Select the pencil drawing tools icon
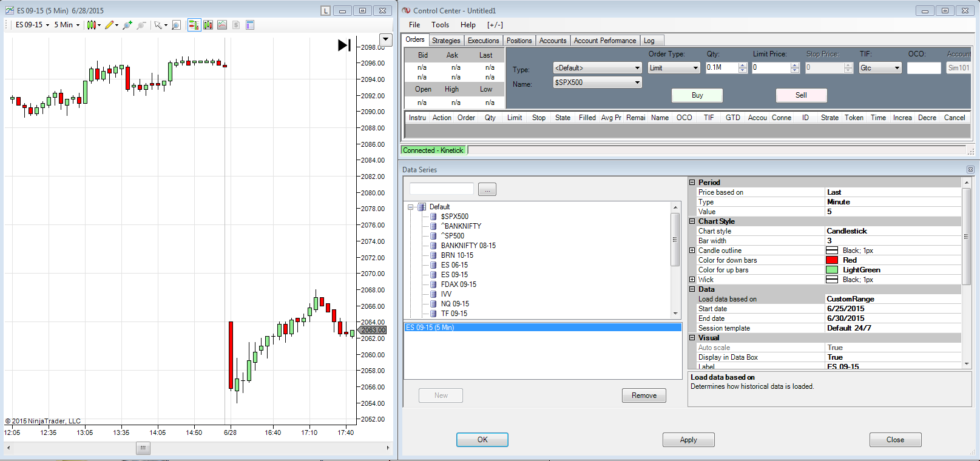The width and height of the screenshot is (980, 461). (109, 25)
